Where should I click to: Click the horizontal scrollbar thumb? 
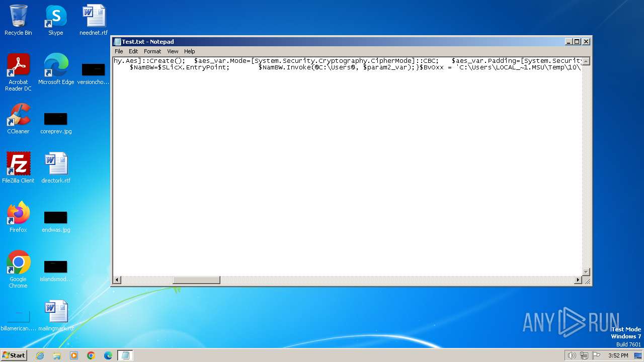pyautogui.click(x=196, y=280)
